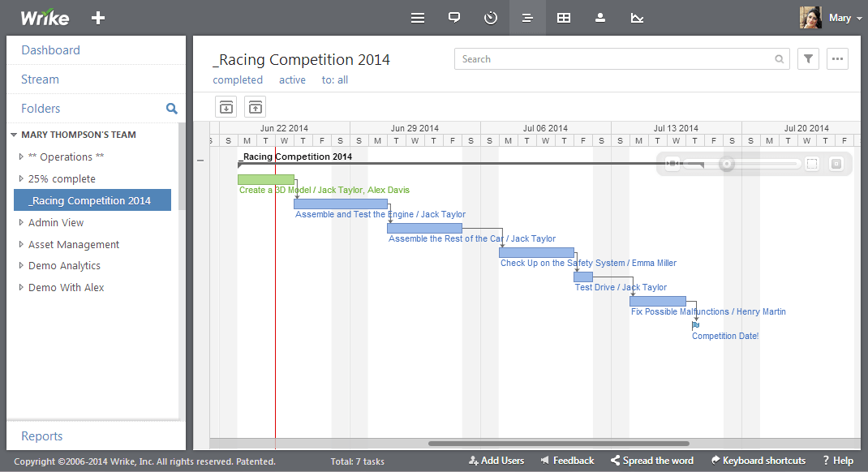Image resolution: width=868 pixels, height=472 pixels.
Task: Open the Mary user account dropdown
Action: [x=844, y=18]
